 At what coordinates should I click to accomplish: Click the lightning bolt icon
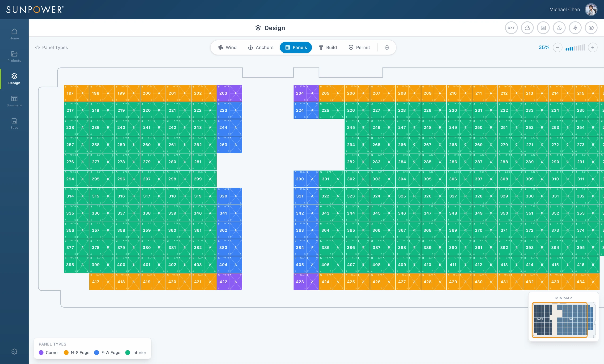pos(575,28)
